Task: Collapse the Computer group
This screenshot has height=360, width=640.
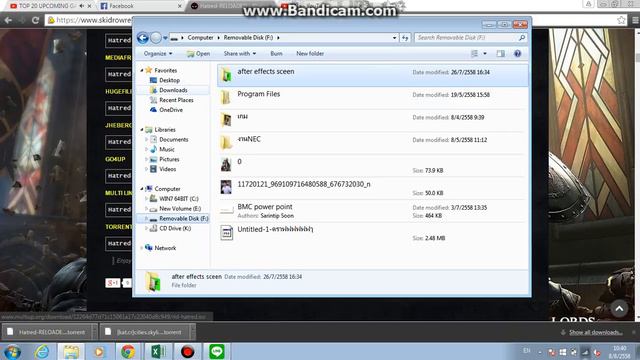Action: pos(142,189)
